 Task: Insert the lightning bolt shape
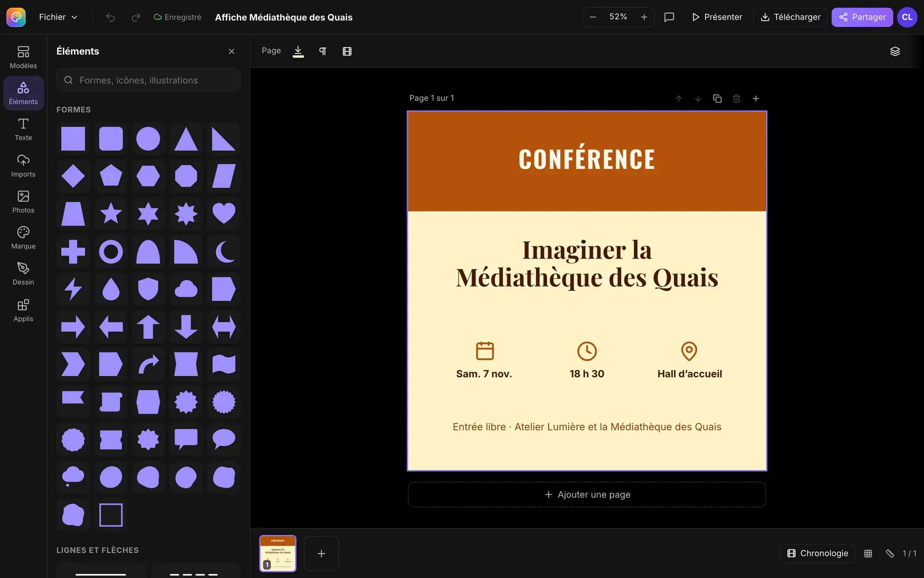point(73,289)
